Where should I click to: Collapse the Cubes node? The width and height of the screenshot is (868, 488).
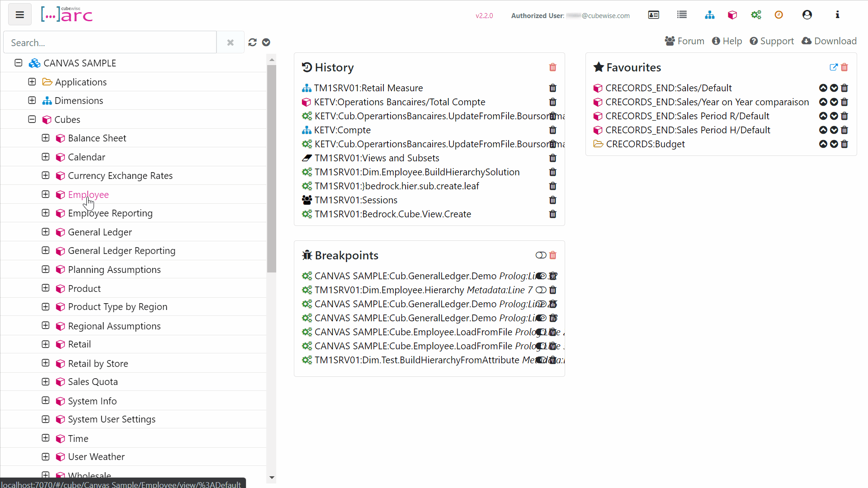tap(32, 119)
